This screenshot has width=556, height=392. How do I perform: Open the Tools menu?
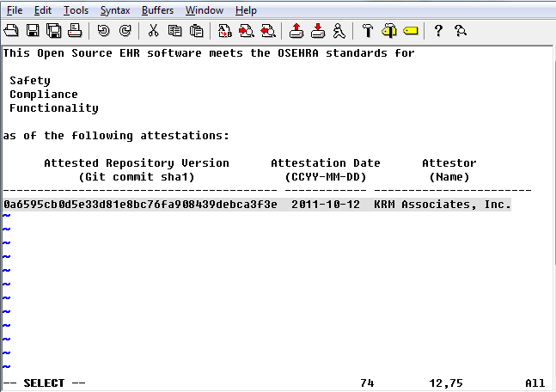point(76,10)
